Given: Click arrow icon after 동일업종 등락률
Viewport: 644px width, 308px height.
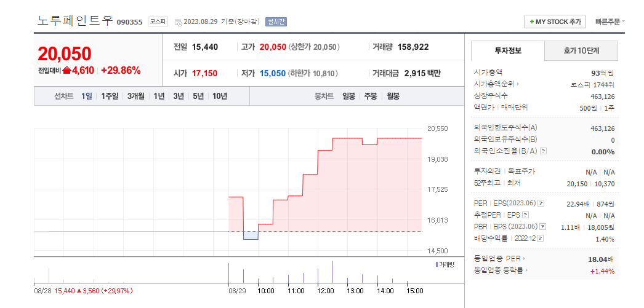Looking at the screenshot, I should click(x=526, y=270).
